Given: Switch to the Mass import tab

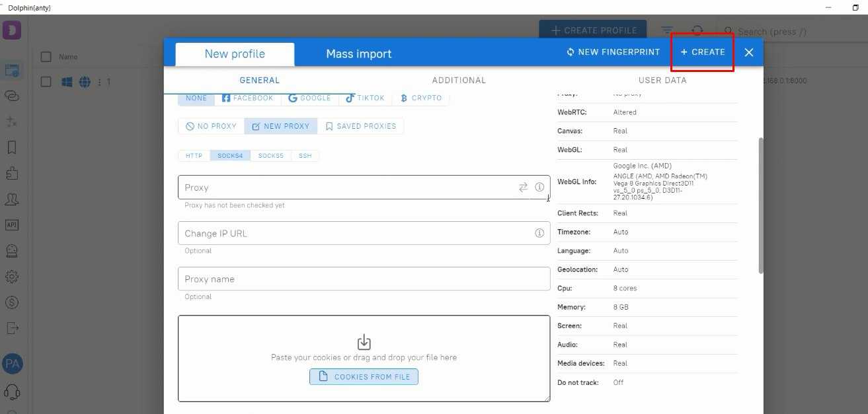Looking at the screenshot, I should [358, 54].
